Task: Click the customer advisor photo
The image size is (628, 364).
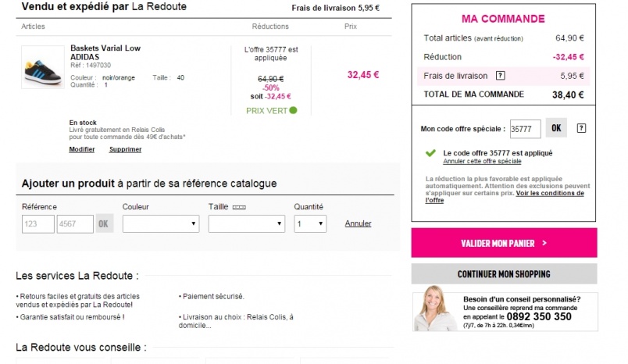Action: coord(436,309)
